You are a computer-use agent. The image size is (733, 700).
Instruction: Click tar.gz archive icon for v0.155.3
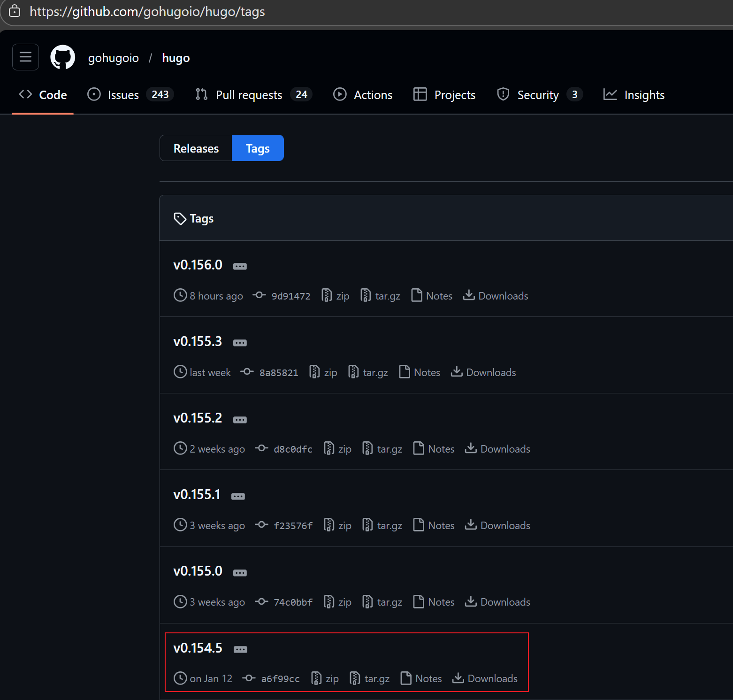point(353,372)
